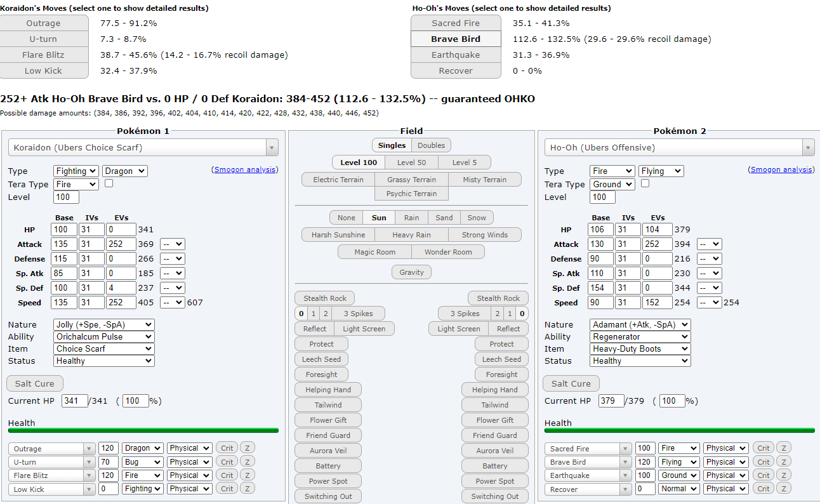This screenshot has height=504, width=820.
Task: Open Koraidon's Speed boost stage dropdown
Action: pos(172,303)
